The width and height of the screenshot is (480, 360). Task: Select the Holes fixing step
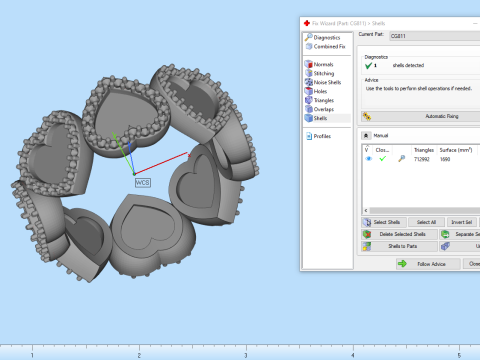(x=316, y=91)
